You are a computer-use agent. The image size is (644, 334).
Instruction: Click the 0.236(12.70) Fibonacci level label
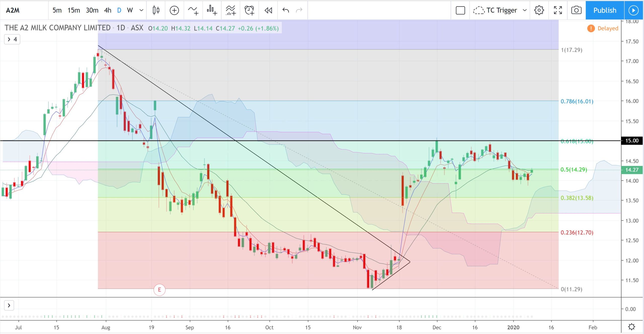tap(577, 232)
